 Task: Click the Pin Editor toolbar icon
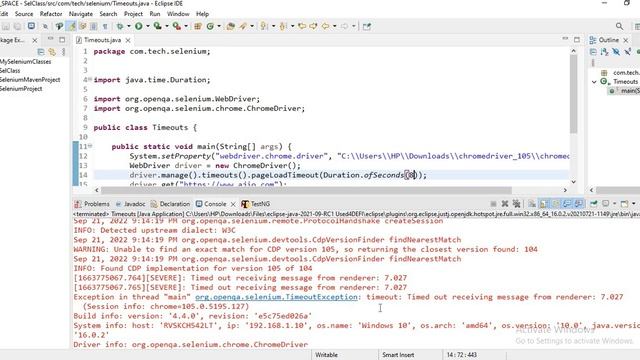(367, 26)
